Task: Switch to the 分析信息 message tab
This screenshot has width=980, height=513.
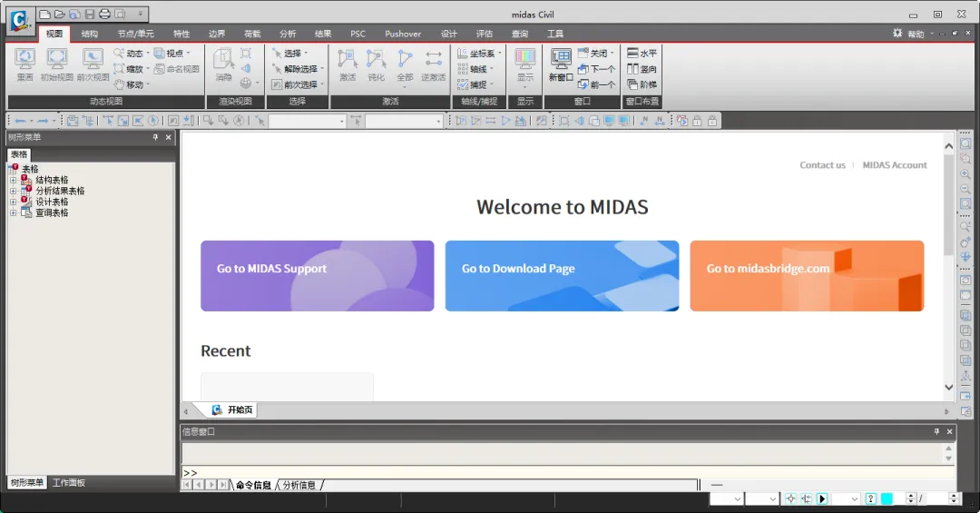Action: [x=299, y=485]
